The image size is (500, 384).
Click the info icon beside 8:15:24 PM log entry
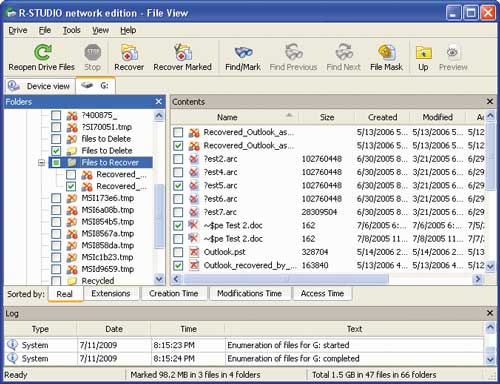(12, 358)
